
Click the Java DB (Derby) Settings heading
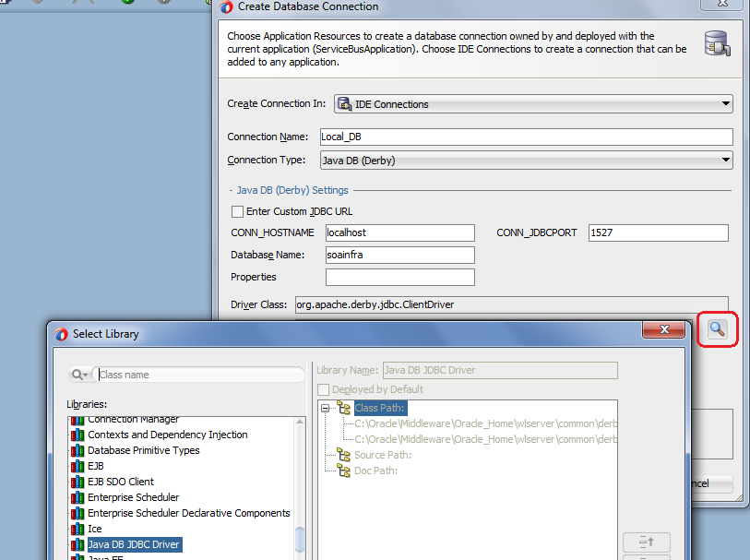[x=292, y=190]
